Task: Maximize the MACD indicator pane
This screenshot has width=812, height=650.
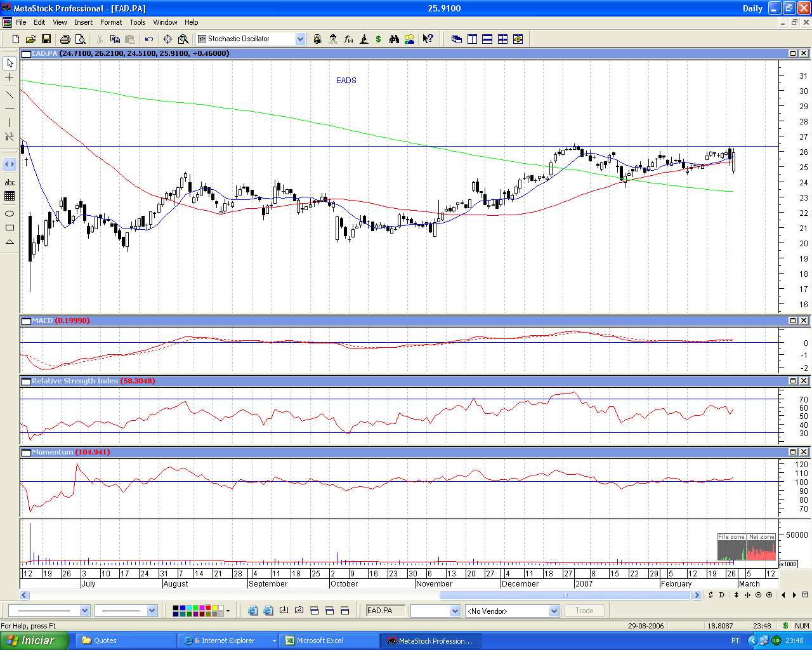Action: tap(793, 321)
